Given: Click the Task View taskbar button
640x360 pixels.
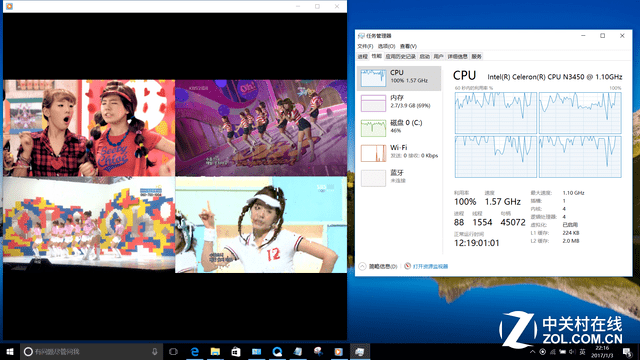Looking at the screenshot, I should tap(173, 351).
